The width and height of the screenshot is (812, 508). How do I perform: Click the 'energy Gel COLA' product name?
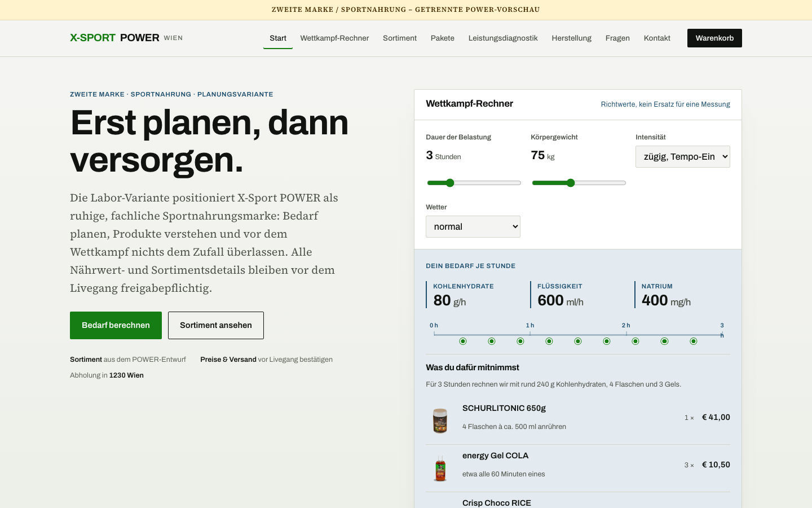(496, 456)
